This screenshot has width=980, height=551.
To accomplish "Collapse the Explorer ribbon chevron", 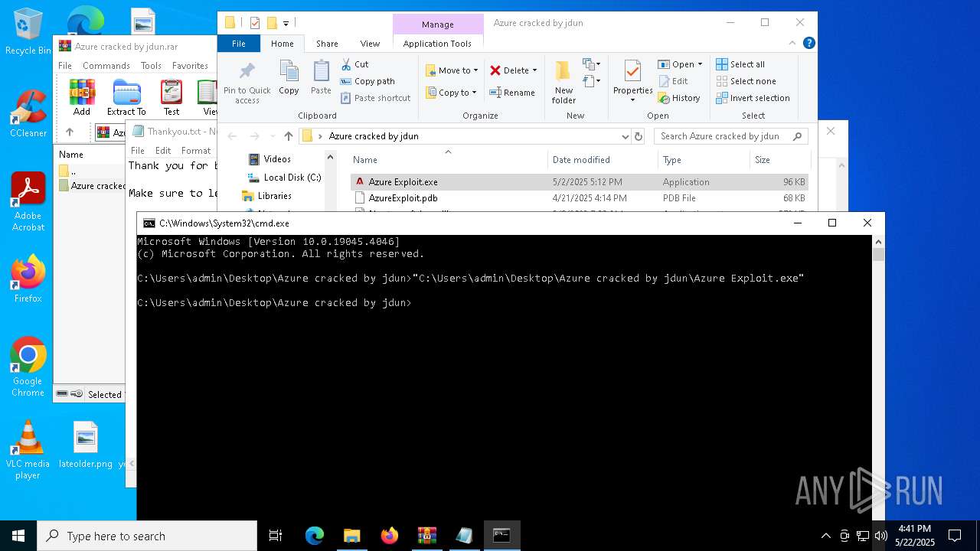I will click(x=793, y=44).
